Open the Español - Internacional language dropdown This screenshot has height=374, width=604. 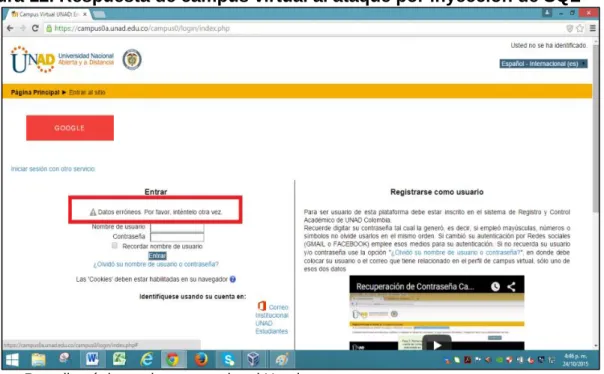[x=544, y=64]
